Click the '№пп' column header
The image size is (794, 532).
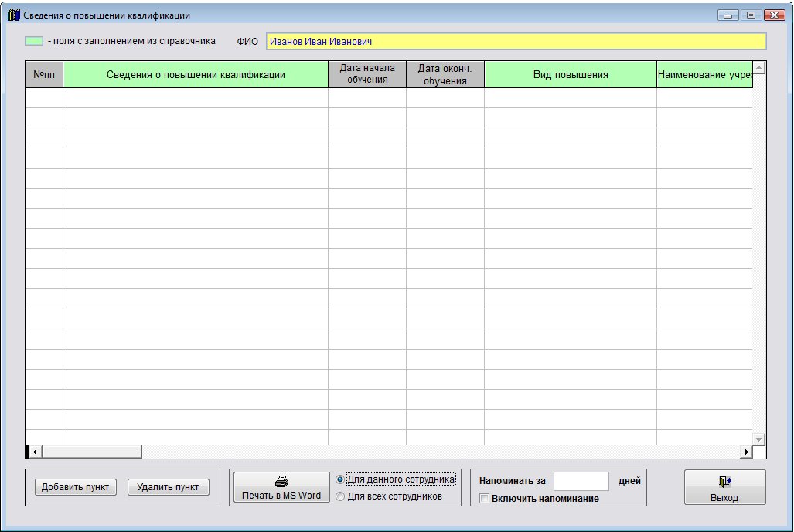44,75
